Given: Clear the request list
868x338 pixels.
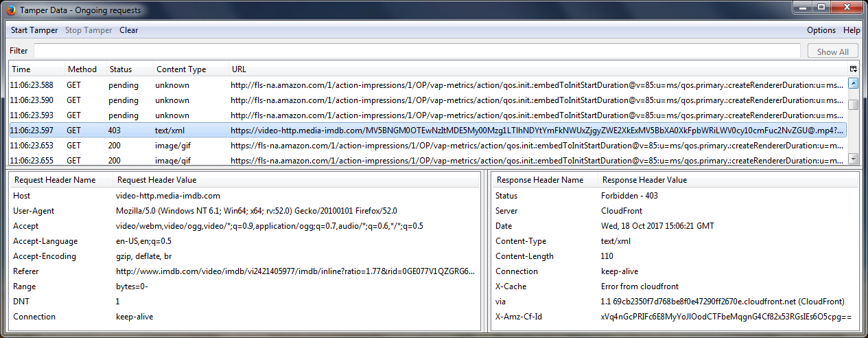Looking at the screenshot, I should (x=129, y=30).
